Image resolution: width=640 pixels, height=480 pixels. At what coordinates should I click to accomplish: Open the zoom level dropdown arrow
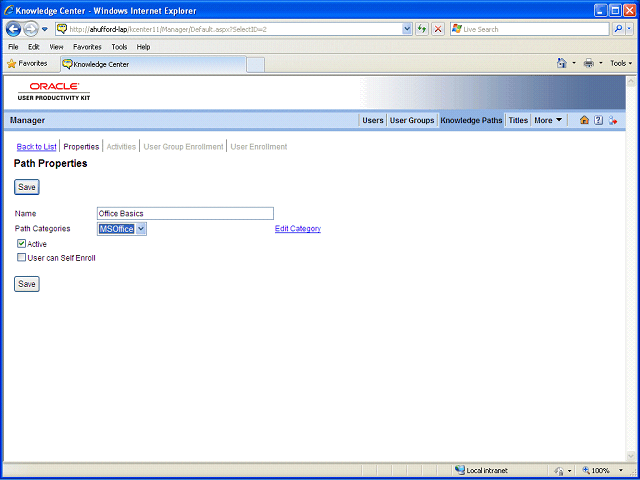(621, 470)
